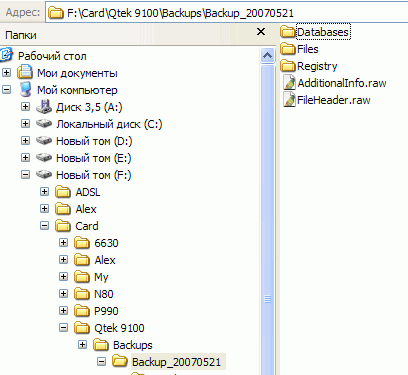This screenshot has height=375, width=408.
Task: Click Рабочий стол desktop icon
Action: (7, 55)
